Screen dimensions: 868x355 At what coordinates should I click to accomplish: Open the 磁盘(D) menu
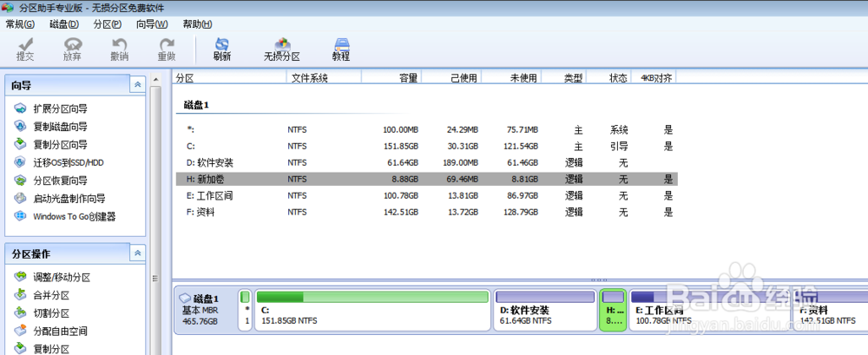coord(64,24)
